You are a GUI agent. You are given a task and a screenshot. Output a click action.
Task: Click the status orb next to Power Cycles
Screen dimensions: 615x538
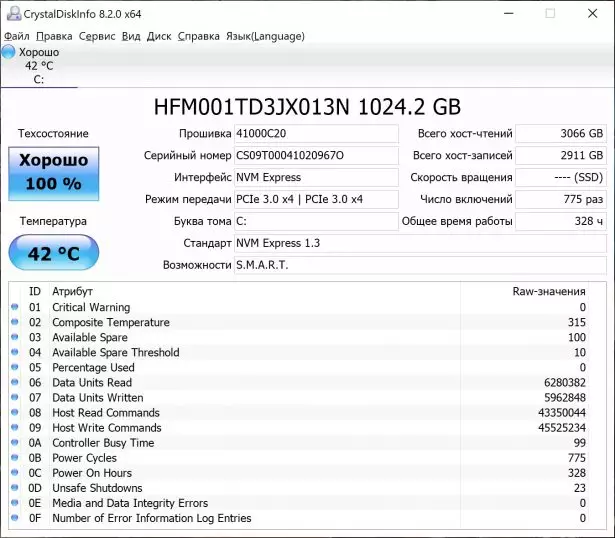[x=15, y=458]
